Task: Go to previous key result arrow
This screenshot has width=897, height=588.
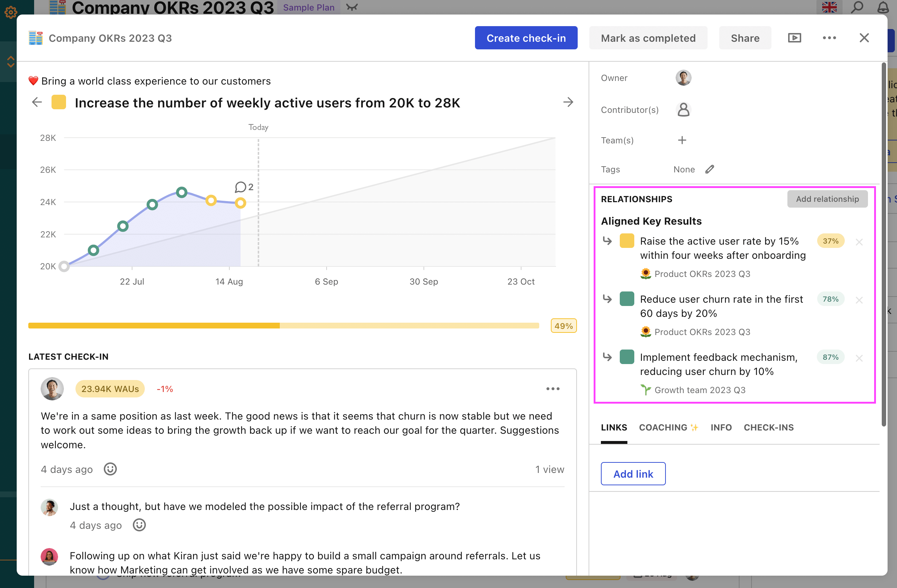Action: [37, 102]
